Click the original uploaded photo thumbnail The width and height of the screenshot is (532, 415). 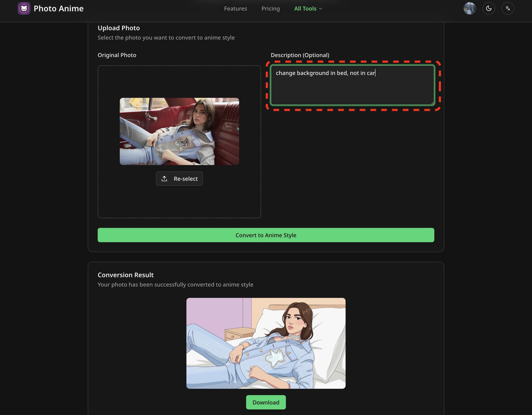tap(179, 131)
